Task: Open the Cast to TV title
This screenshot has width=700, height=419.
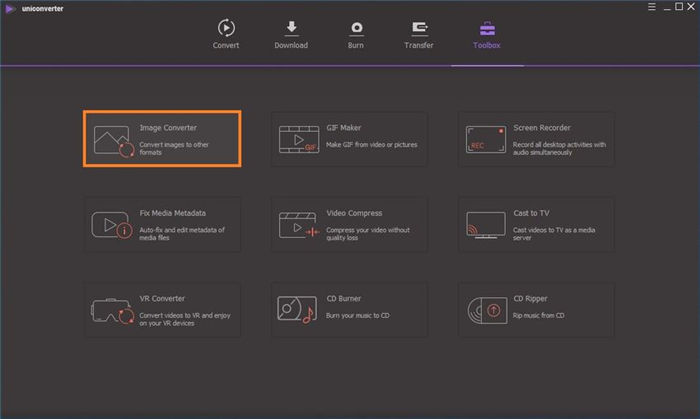Action: pyautogui.click(x=531, y=213)
